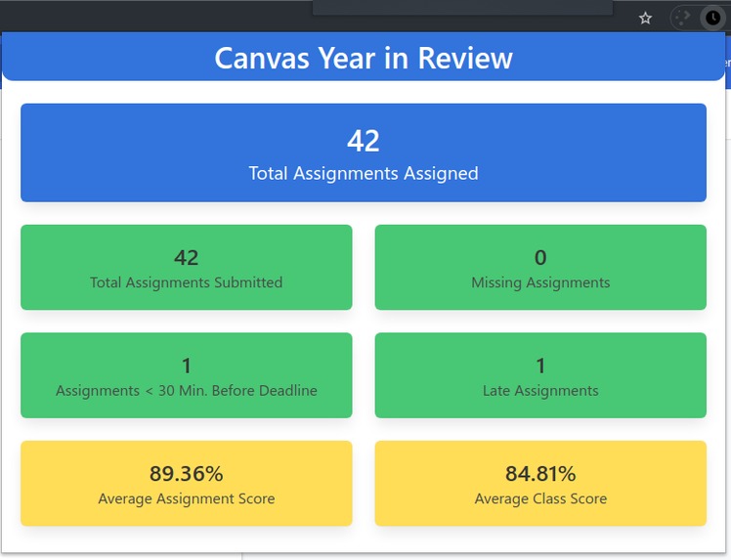
Task: Click the "Average Assignment Score" label
Action: 187,498
